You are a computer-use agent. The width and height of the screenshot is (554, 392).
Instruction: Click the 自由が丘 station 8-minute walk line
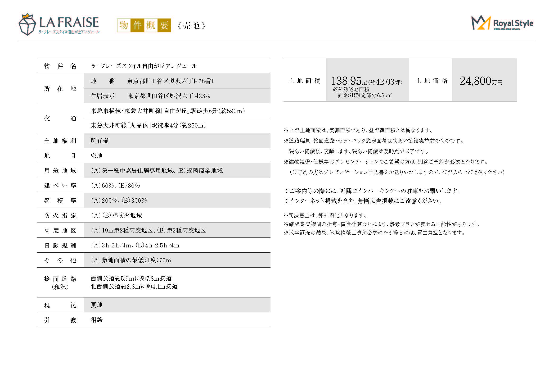tap(168, 111)
